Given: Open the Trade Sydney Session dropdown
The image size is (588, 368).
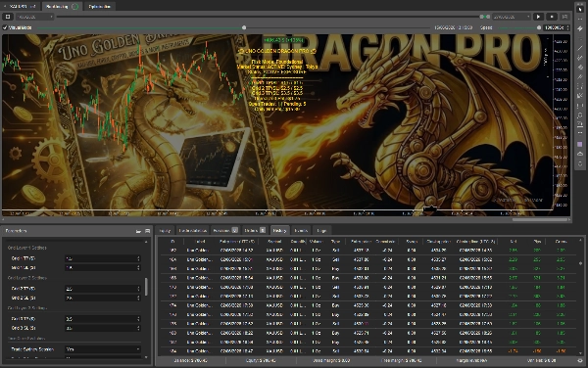Looking at the screenshot, I should tap(103, 349).
